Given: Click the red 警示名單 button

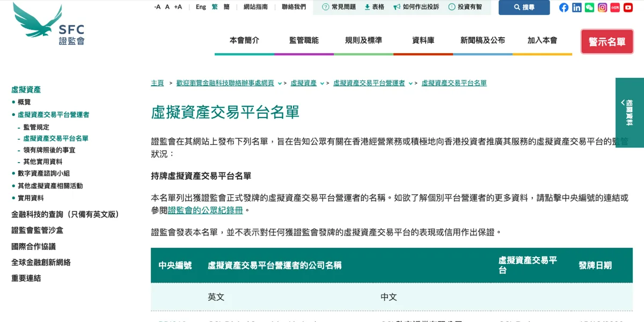Looking at the screenshot, I should (607, 42).
